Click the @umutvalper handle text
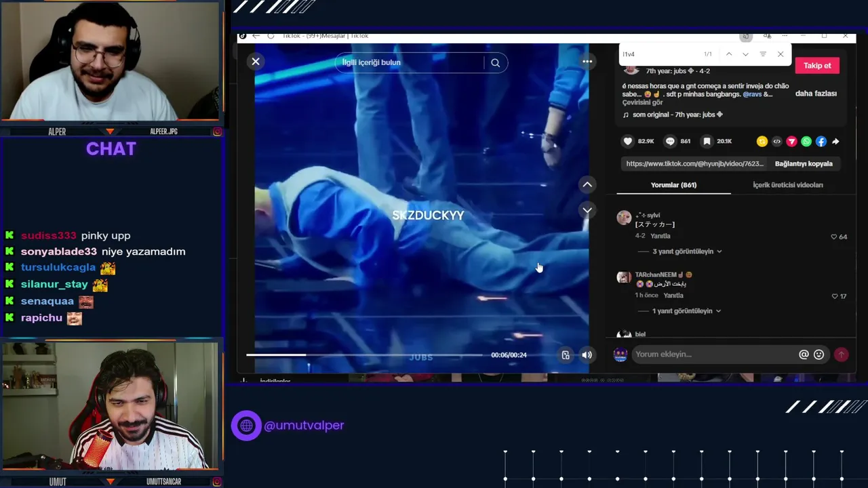Screen dimensions: 868x488 pos(304,426)
